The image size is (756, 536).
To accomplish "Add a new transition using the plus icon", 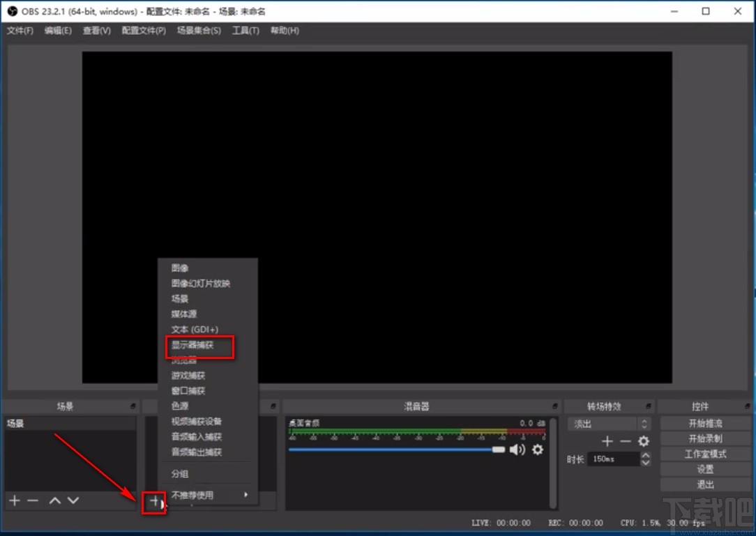I will [607, 441].
